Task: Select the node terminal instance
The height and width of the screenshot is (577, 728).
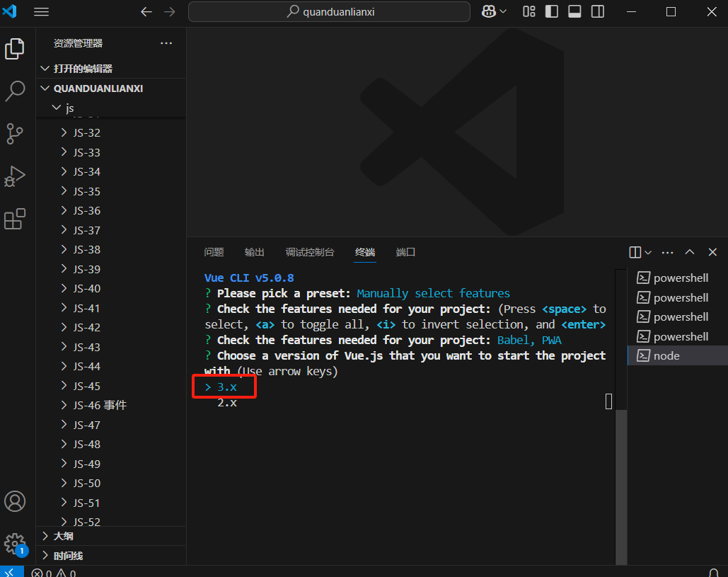Action: (677, 356)
